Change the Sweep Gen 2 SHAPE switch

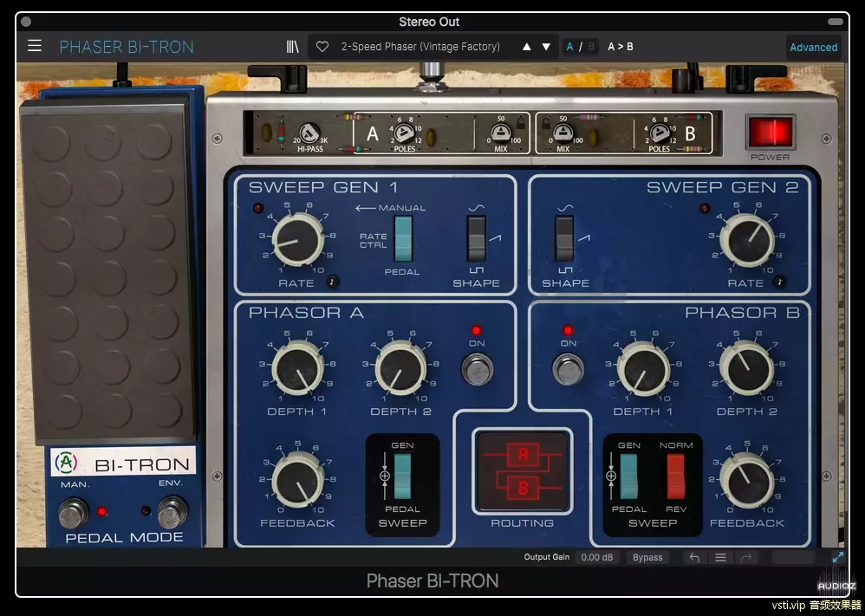(x=564, y=238)
